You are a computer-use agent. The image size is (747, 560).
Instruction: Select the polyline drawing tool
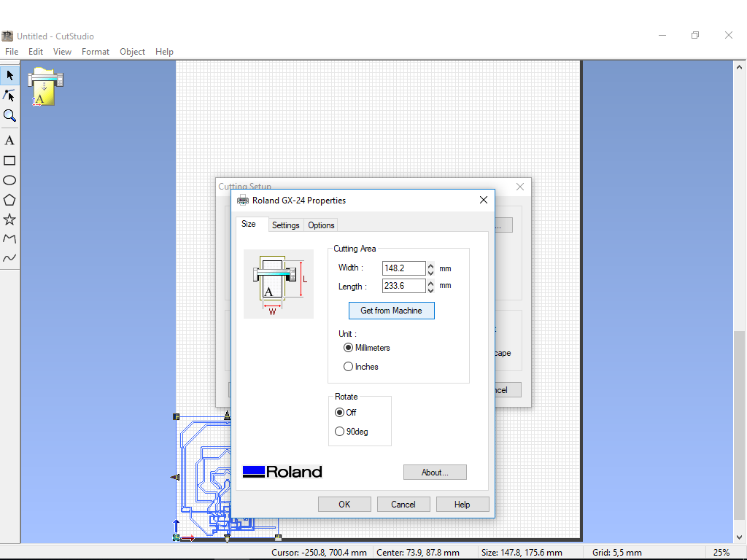[10, 238]
